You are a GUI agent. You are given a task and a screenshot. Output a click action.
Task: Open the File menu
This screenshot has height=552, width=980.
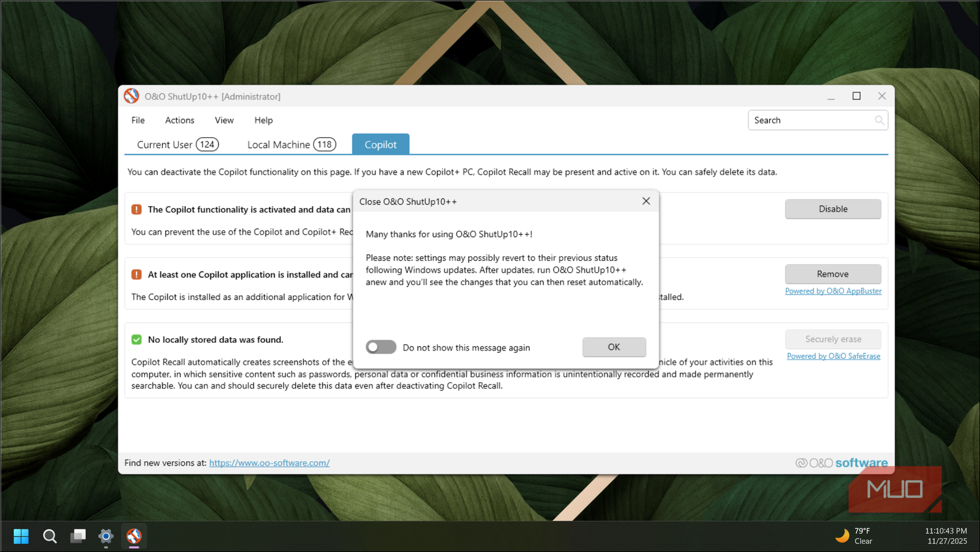pyautogui.click(x=138, y=120)
